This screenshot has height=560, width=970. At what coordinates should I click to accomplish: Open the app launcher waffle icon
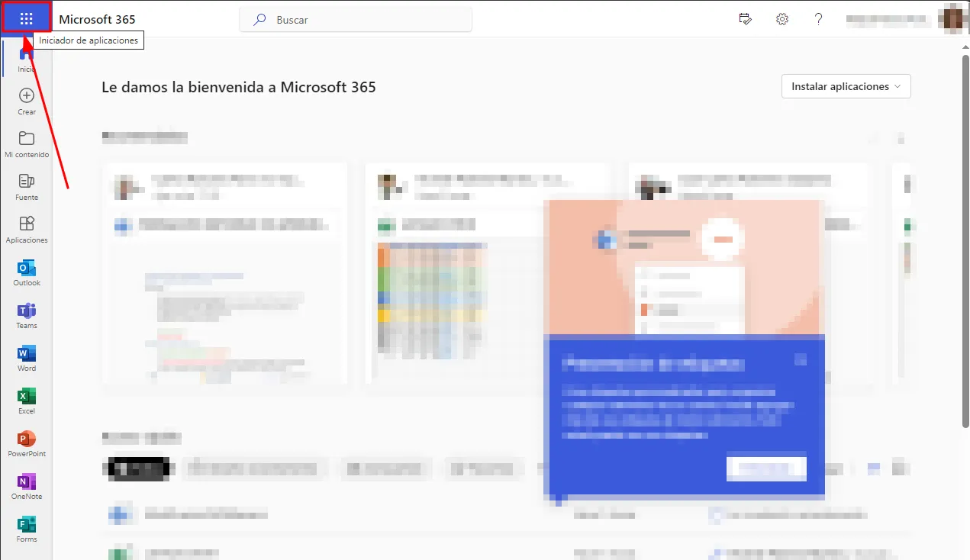pos(27,19)
